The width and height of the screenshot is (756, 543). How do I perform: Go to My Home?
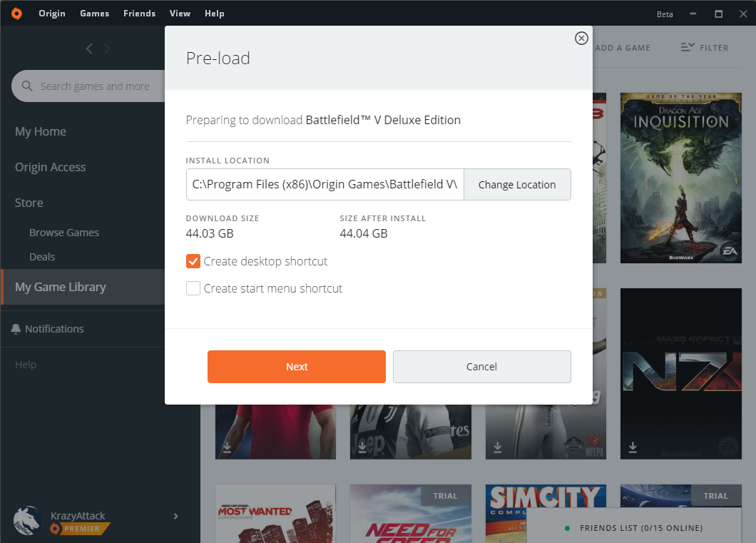point(41,131)
